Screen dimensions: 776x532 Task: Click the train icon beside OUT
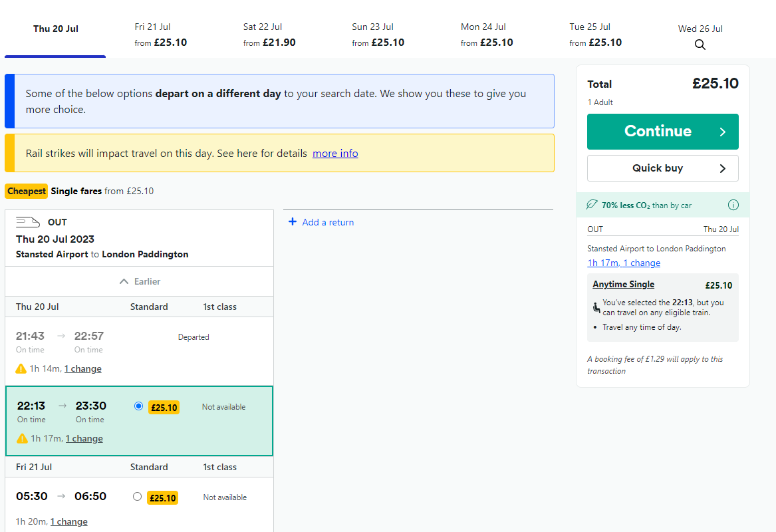click(28, 222)
